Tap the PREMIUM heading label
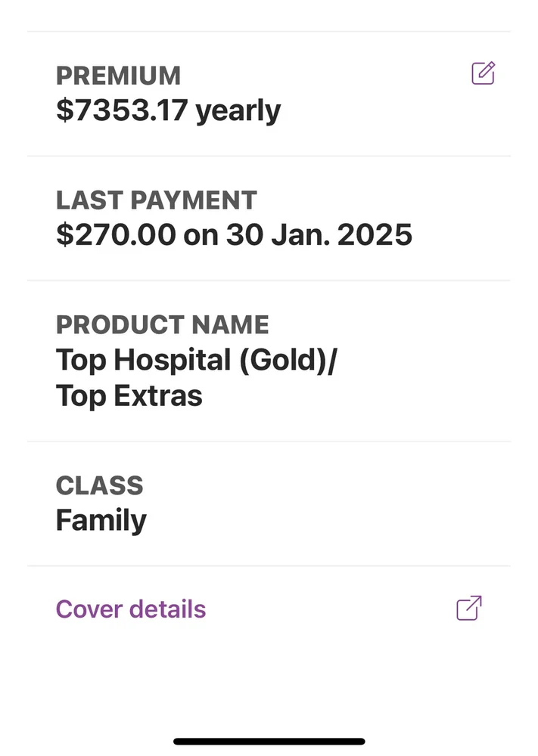This screenshot has width=538, height=756. coord(118,76)
